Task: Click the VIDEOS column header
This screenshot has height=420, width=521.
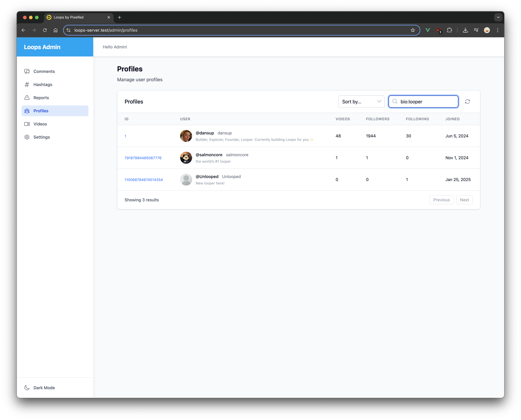Action: [343, 119]
